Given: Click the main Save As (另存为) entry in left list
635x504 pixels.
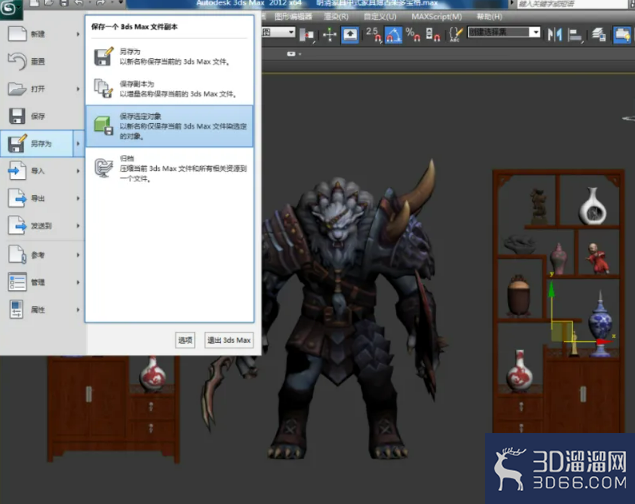Looking at the screenshot, I should pos(37,143).
